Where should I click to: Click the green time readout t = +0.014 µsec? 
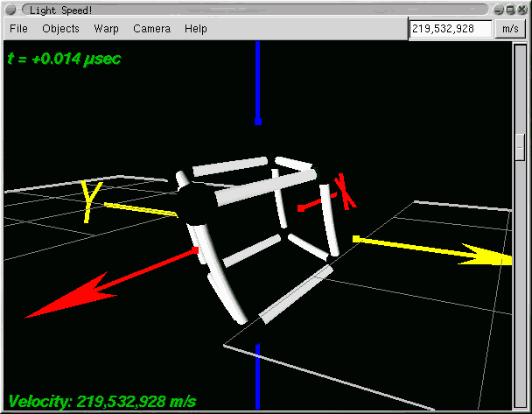pyautogui.click(x=64, y=59)
